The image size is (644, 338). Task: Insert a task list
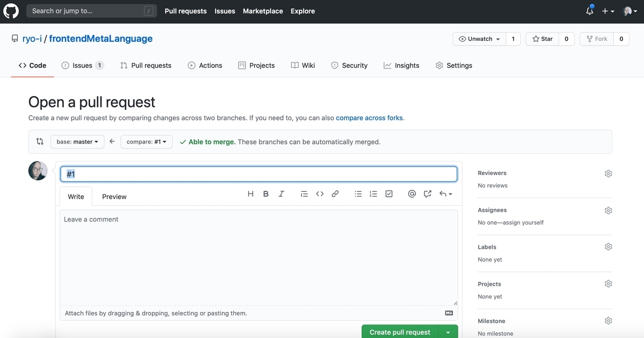[389, 194]
